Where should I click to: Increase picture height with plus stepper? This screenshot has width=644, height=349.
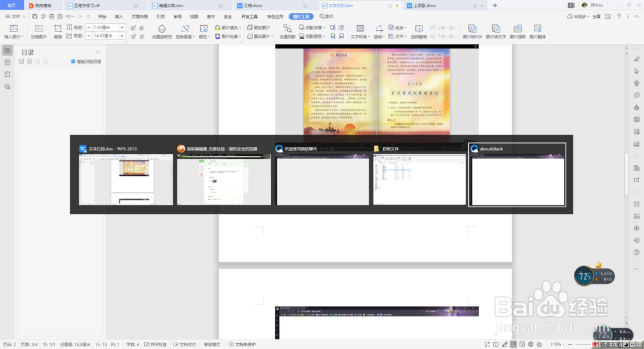(122, 27)
